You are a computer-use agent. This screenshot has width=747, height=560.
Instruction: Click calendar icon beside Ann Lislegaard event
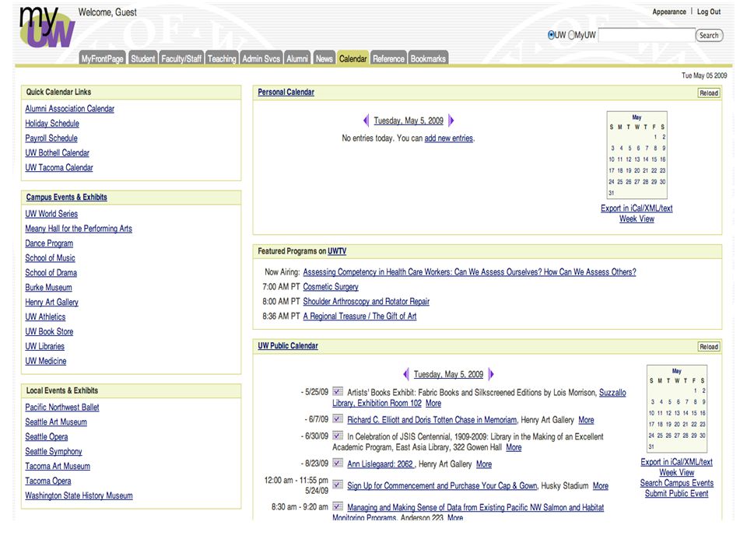click(x=338, y=464)
